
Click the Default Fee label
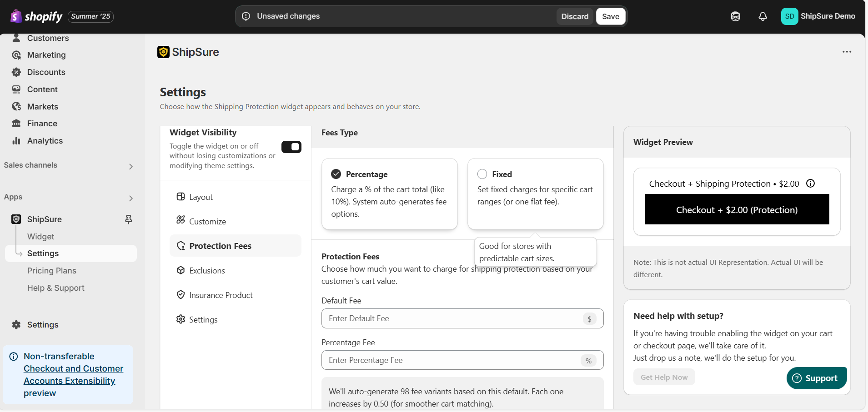[341, 301]
